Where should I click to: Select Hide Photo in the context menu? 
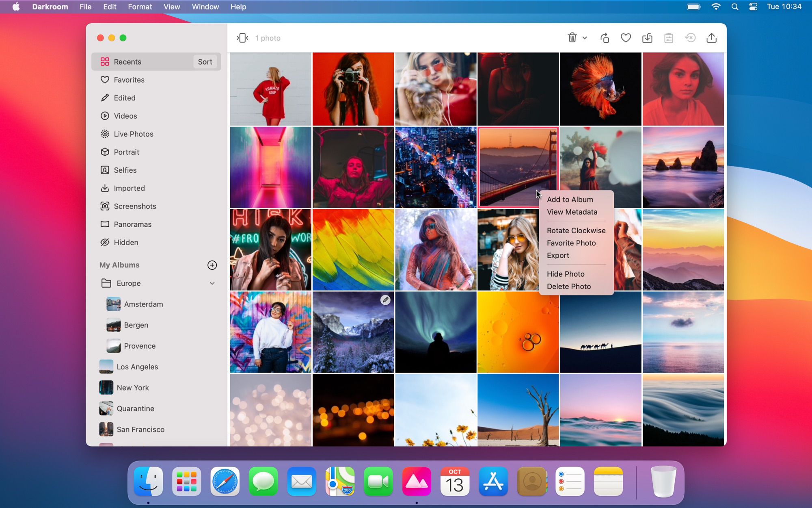pos(565,274)
